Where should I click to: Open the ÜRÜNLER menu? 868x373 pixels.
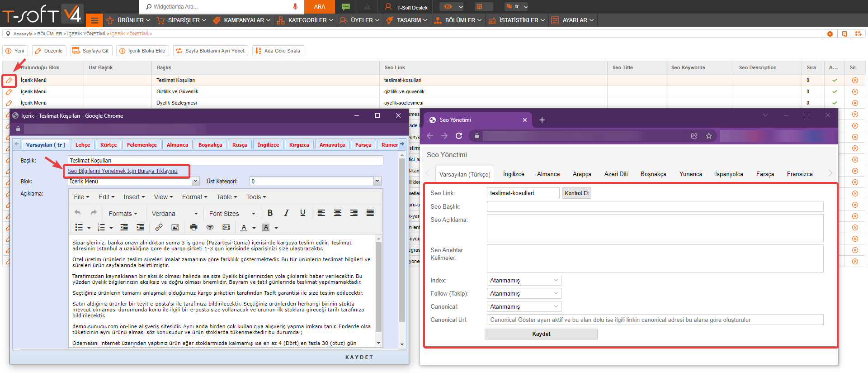click(128, 20)
